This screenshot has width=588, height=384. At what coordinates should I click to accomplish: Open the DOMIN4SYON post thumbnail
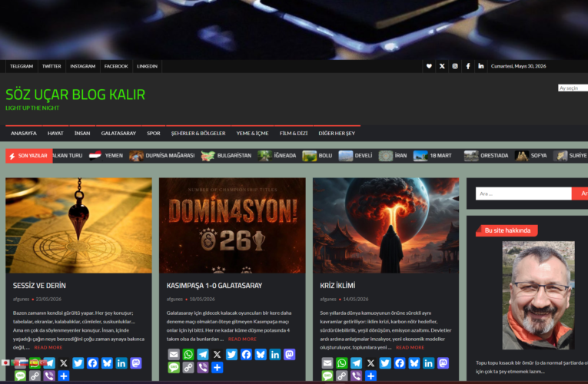point(232,226)
